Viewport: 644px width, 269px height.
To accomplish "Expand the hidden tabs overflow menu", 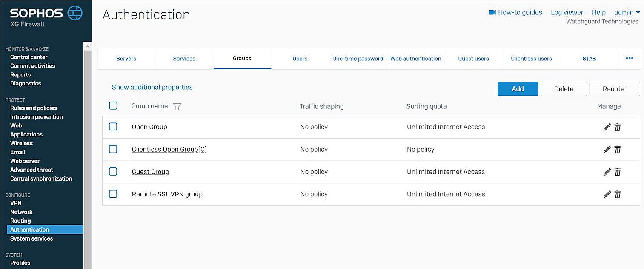I will pos(630,59).
